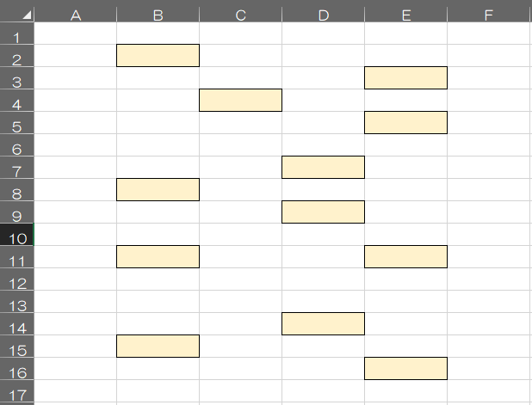Select column B header

158,15
